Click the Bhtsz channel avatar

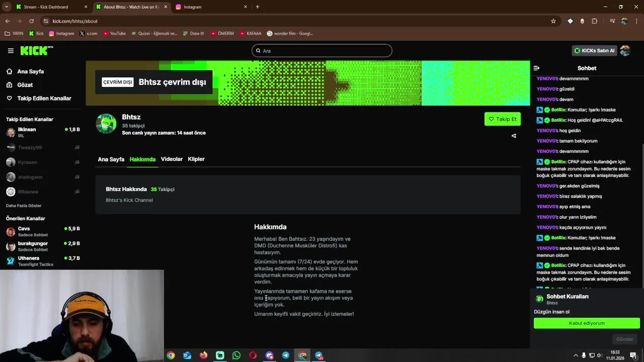106,124
